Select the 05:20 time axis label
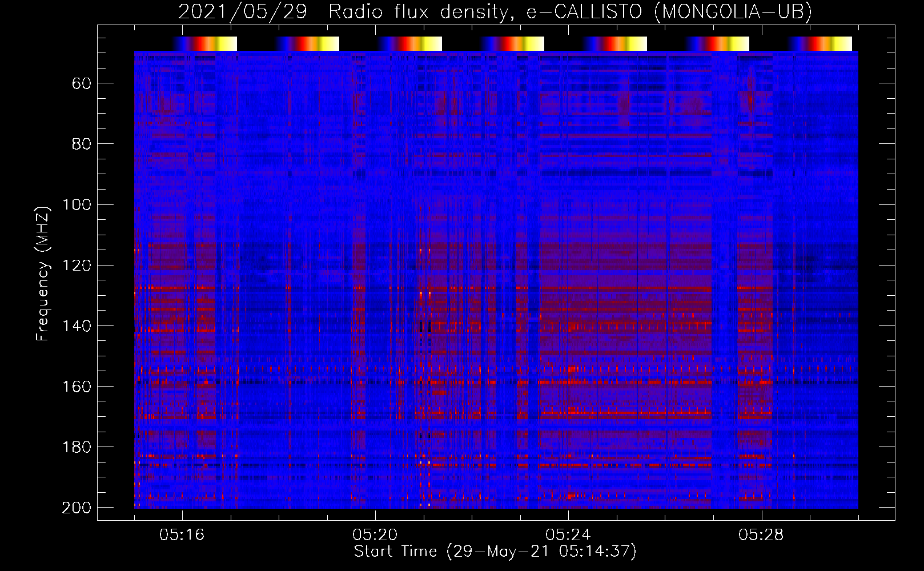 (x=375, y=535)
